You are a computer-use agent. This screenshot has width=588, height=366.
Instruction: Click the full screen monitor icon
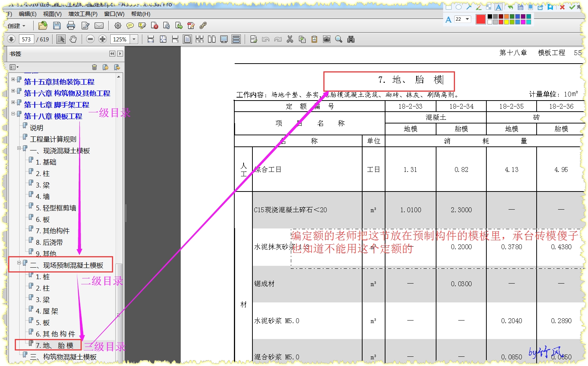click(x=224, y=39)
